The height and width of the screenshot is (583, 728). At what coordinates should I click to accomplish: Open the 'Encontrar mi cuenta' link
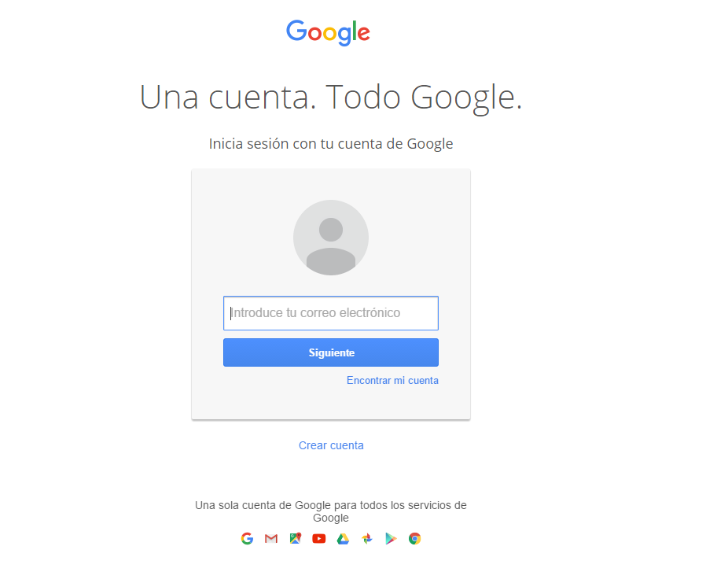tap(393, 381)
